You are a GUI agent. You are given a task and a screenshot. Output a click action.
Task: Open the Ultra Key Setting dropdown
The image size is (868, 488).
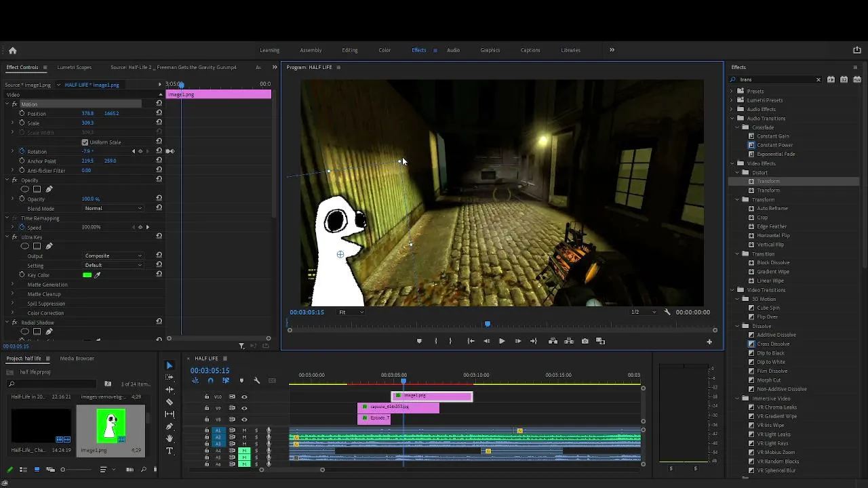coord(113,265)
